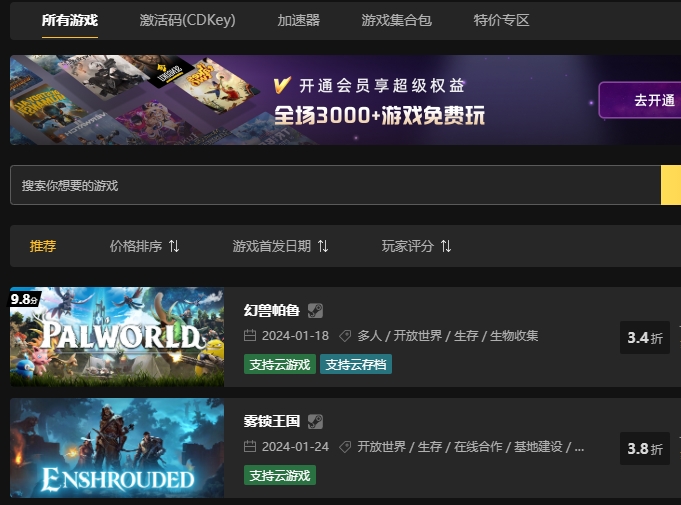The height and width of the screenshot is (505, 681).
Task: Click the yellow search button
Action: (x=671, y=185)
